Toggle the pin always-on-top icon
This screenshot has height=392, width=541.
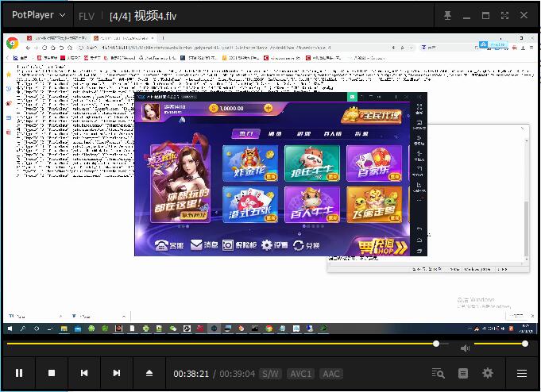coord(448,15)
